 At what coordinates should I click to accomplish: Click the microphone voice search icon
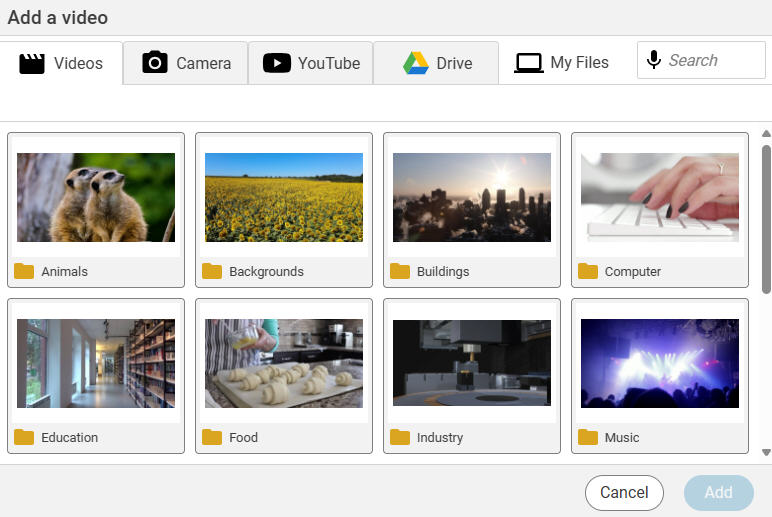(654, 60)
